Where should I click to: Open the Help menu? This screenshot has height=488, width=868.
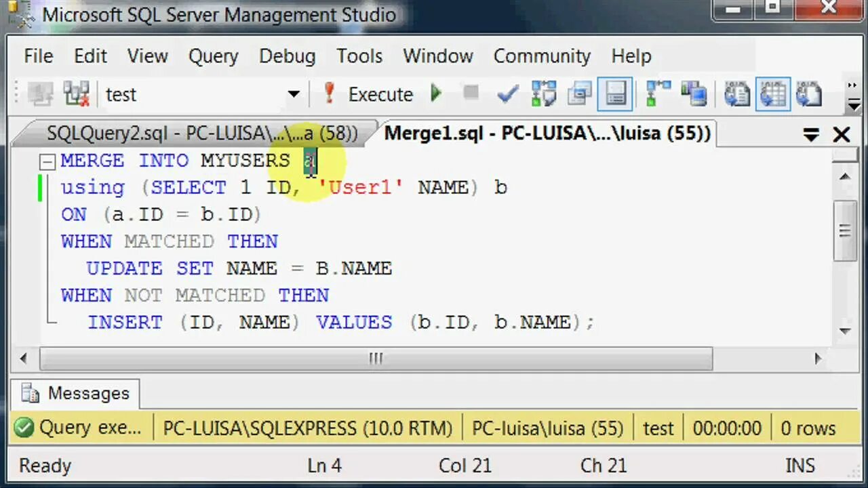(631, 56)
